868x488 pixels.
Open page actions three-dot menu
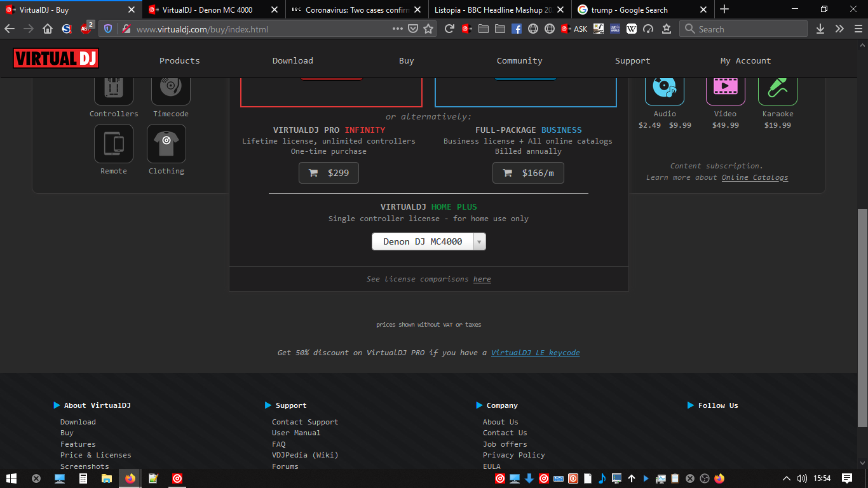[398, 29]
